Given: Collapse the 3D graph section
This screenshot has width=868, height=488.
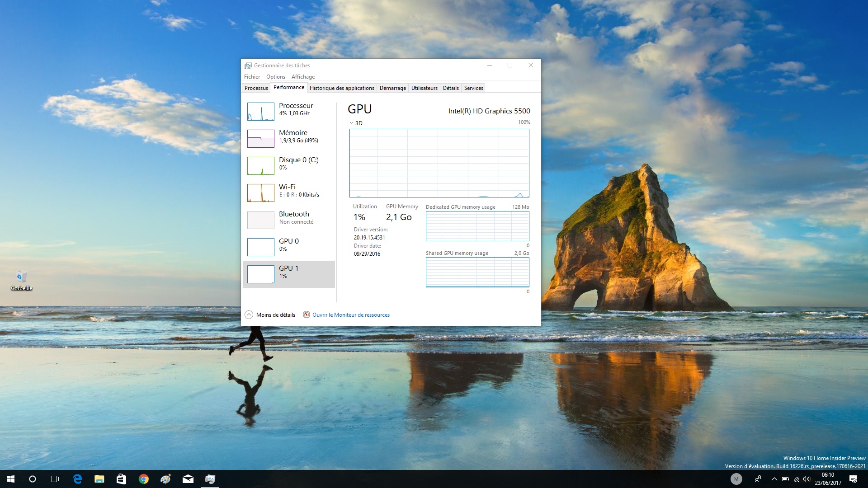Looking at the screenshot, I should [351, 122].
